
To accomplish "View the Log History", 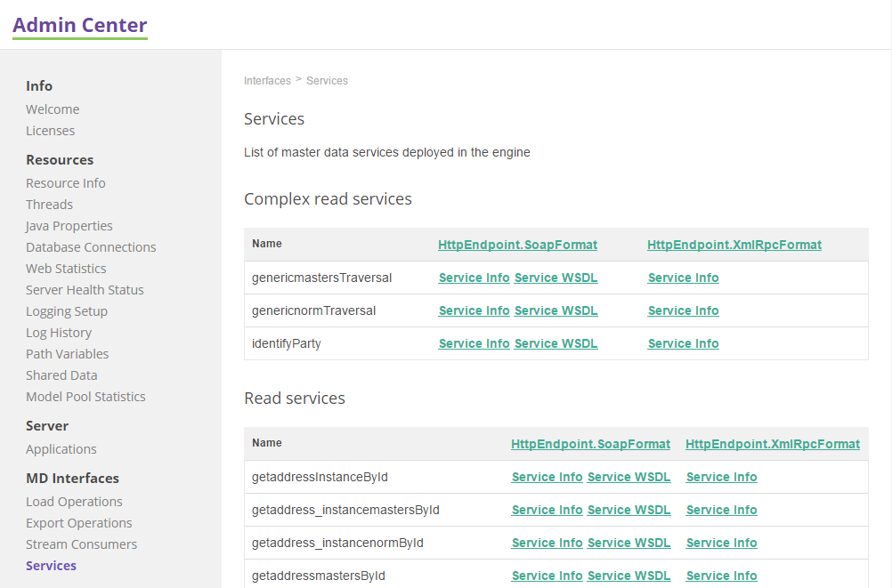I will pyautogui.click(x=59, y=332).
